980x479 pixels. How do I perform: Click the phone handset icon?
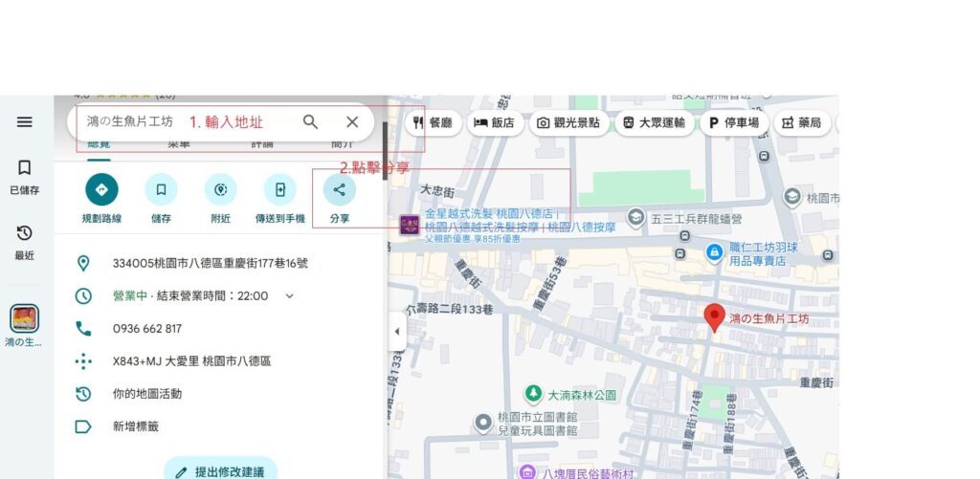[83, 329]
